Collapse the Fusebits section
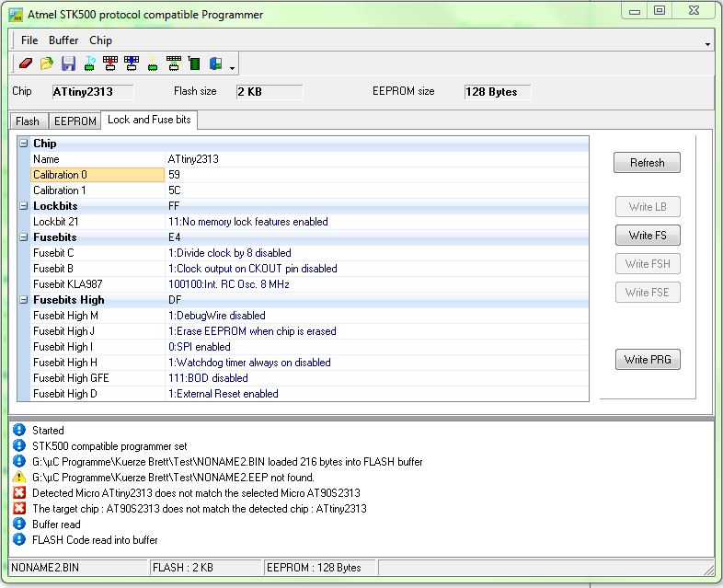723x588 pixels. (x=24, y=237)
